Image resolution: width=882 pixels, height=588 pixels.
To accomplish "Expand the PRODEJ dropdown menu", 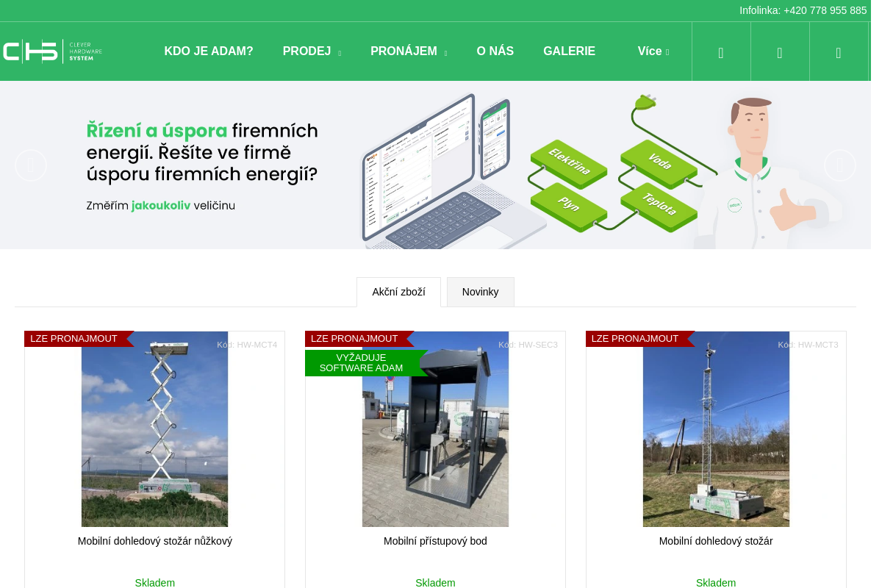I will [312, 51].
